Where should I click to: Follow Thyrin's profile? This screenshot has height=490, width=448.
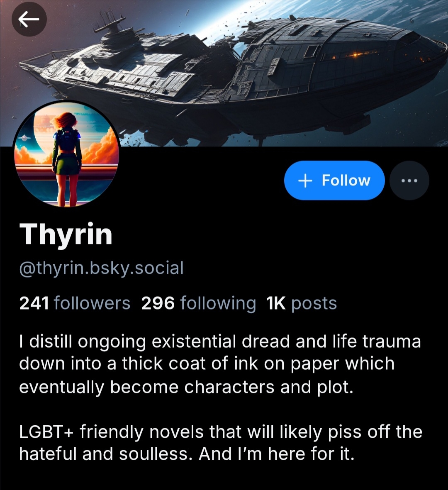point(334,180)
